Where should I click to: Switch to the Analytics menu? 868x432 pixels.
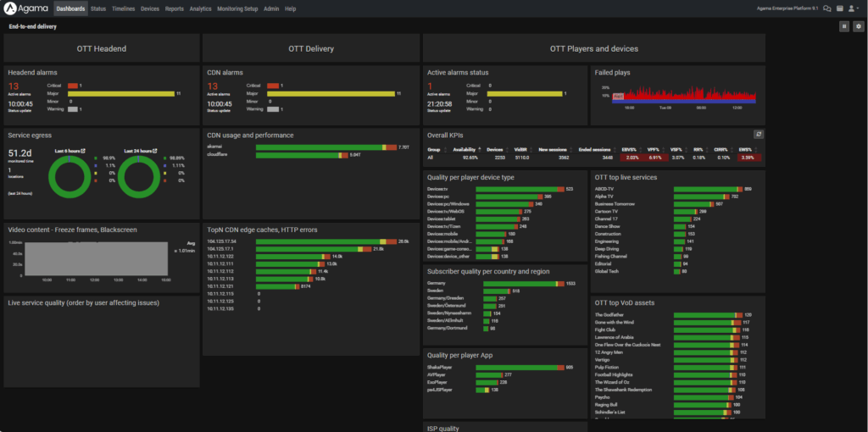(x=200, y=8)
